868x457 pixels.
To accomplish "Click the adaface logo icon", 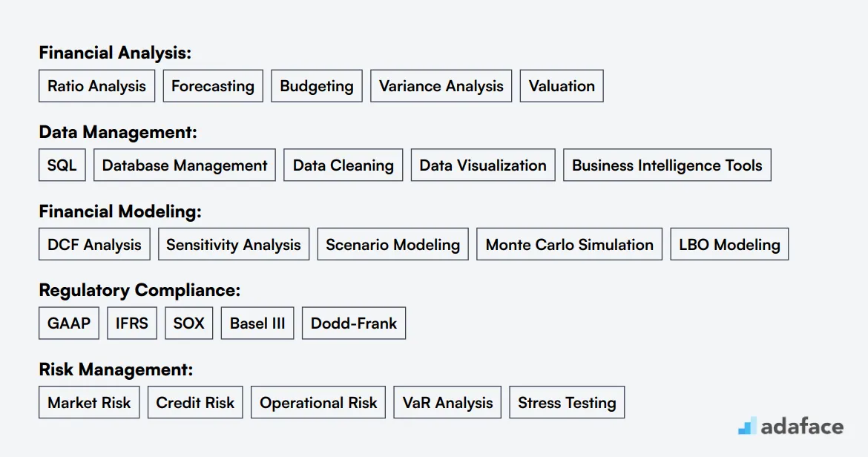I will tap(747, 426).
